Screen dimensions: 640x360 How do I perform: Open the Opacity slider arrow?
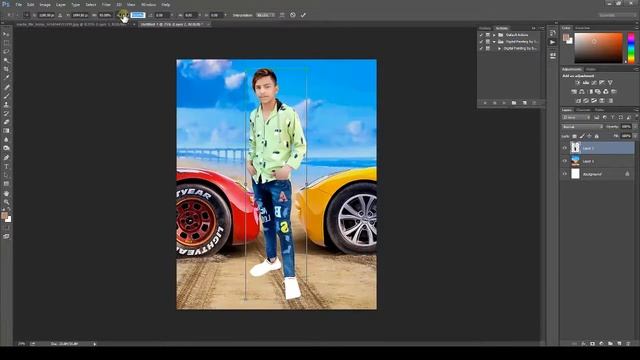point(636,127)
